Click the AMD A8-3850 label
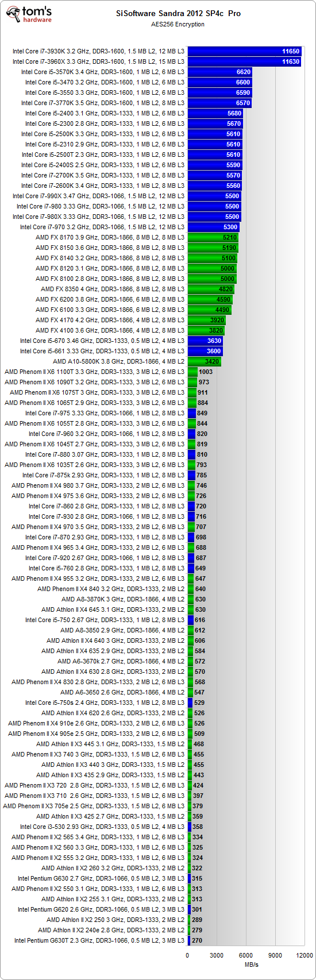The height and width of the screenshot is (980, 316). pos(122,630)
